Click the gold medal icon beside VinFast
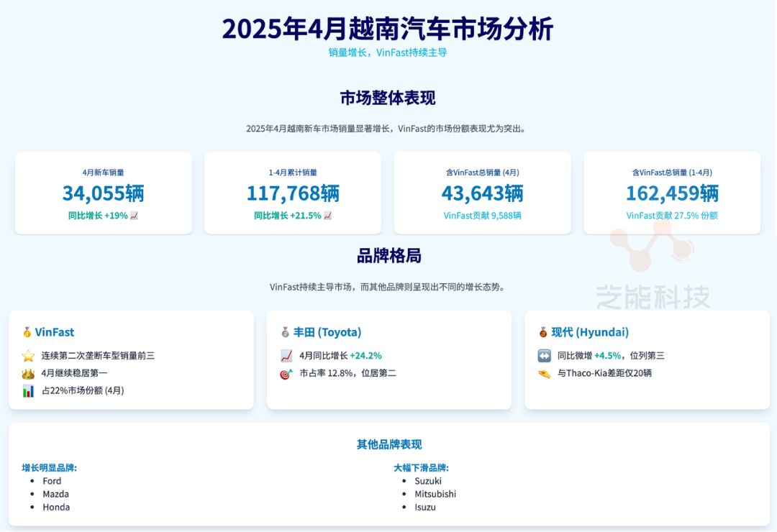Screen dimensions: 777x532 coord(27,332)
